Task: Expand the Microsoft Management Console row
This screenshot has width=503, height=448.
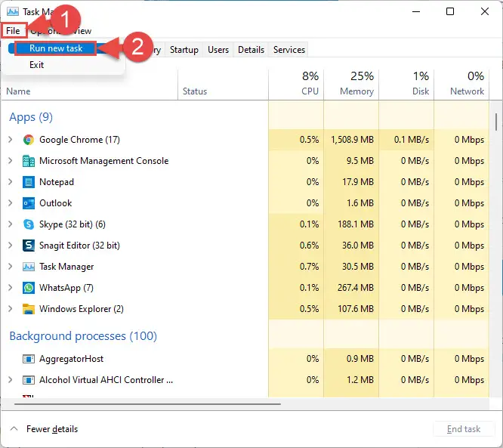Action: (x=11, y=161)
